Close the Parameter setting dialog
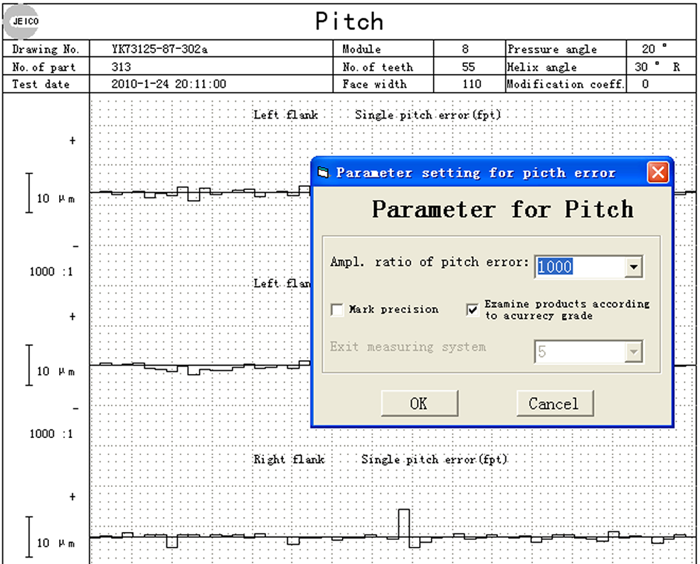The height and width of the screenshot is (564, 700). [657, 172]
